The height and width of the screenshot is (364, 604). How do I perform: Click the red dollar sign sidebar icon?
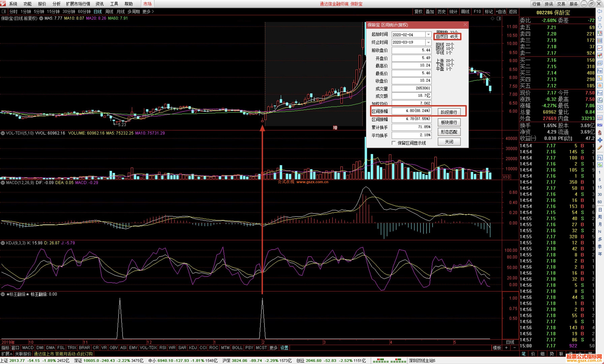[x=600, y=133]
